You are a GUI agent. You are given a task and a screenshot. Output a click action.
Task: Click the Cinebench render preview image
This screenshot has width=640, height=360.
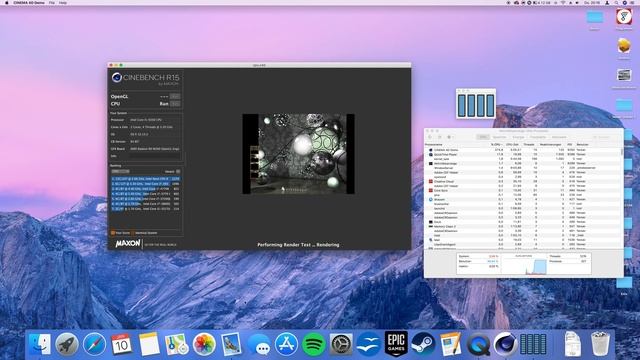(x=298, y=153)
